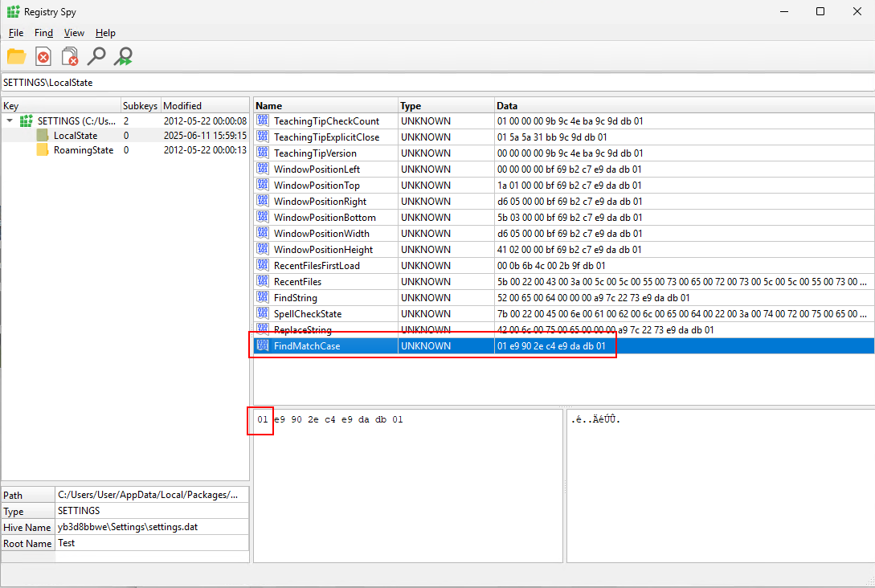Open the View menu
The height and width of the screenshot is (588, 875).
(74, 33)
